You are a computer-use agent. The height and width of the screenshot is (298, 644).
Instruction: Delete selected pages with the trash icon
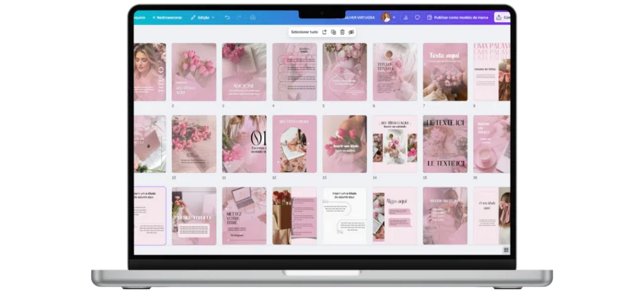pos(342,32)
